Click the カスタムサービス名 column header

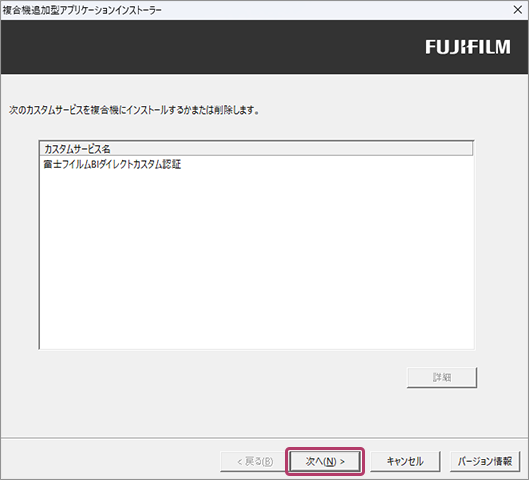pyautogui.click(x=77, y=149)
